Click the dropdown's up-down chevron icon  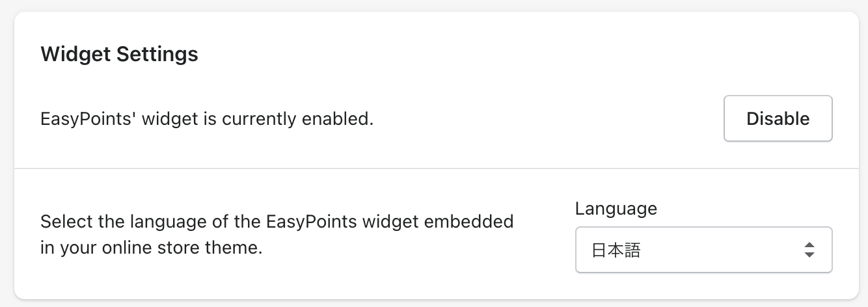pos(809,249)
